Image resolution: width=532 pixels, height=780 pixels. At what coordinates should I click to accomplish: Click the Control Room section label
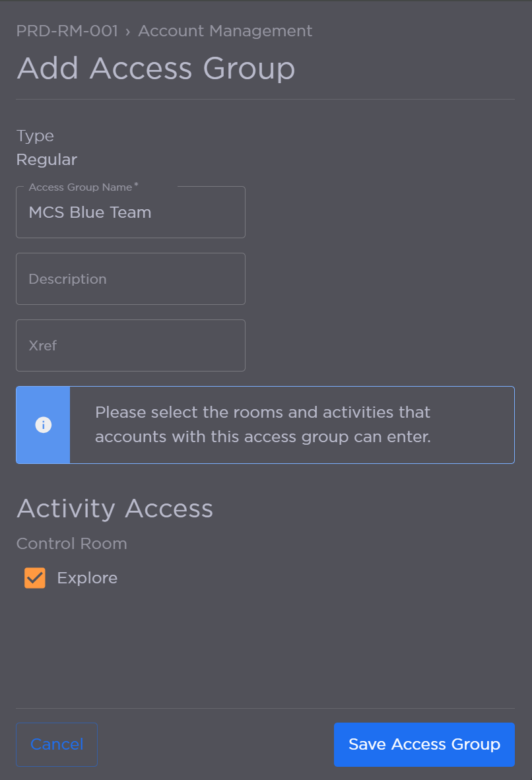point(71,543)
